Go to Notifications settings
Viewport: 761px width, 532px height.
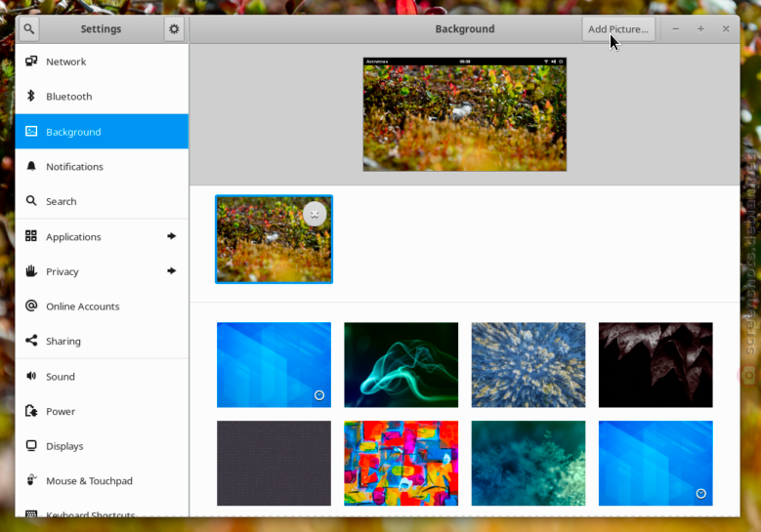[102, 166]
